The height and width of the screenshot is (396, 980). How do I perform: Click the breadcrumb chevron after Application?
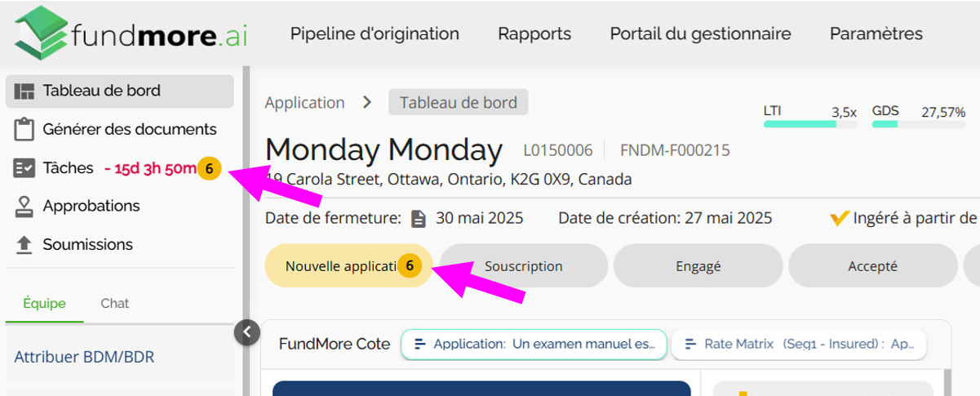367,102
